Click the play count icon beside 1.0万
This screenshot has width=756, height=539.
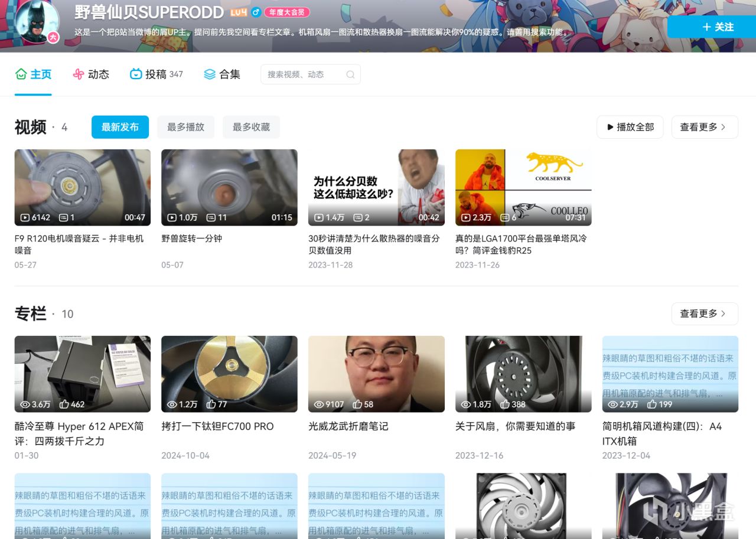click(x=172, y=217)
